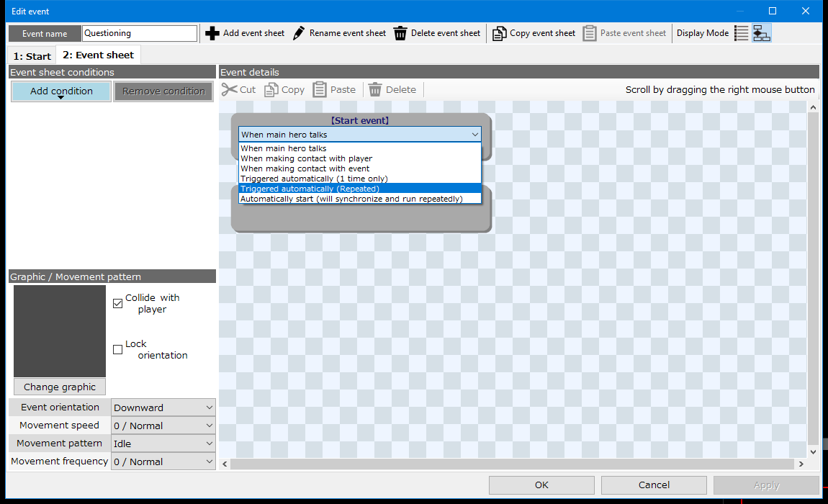This screenshot has width=828, height=504.
Task: Confirm with the OK button
Action: tap(541, 485)
